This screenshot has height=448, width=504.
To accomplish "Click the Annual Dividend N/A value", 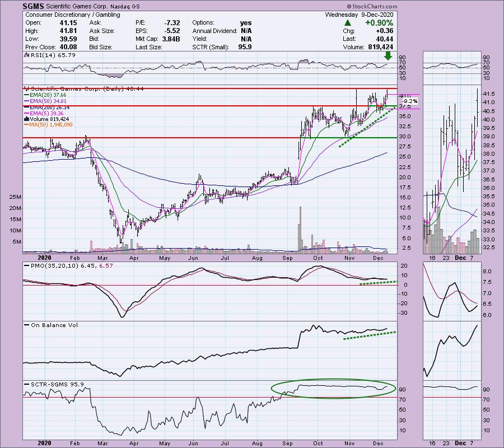I will (246, 31).
